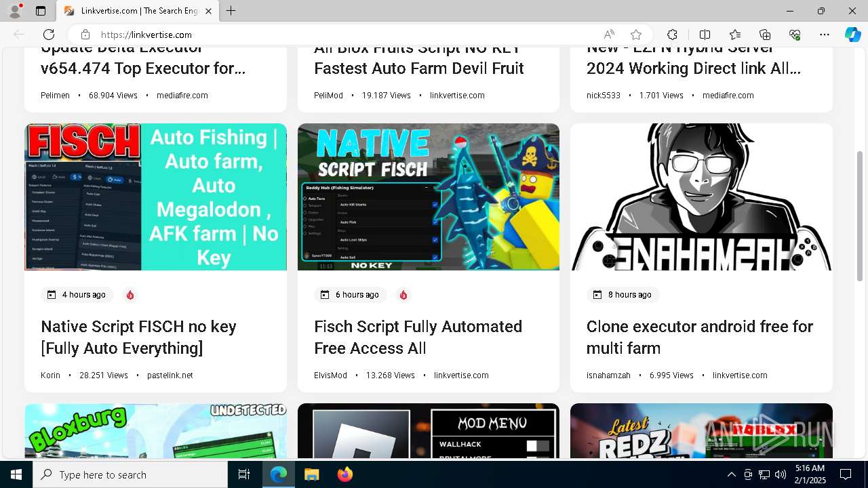Open File Explorer from taskbar

[311, 474]
